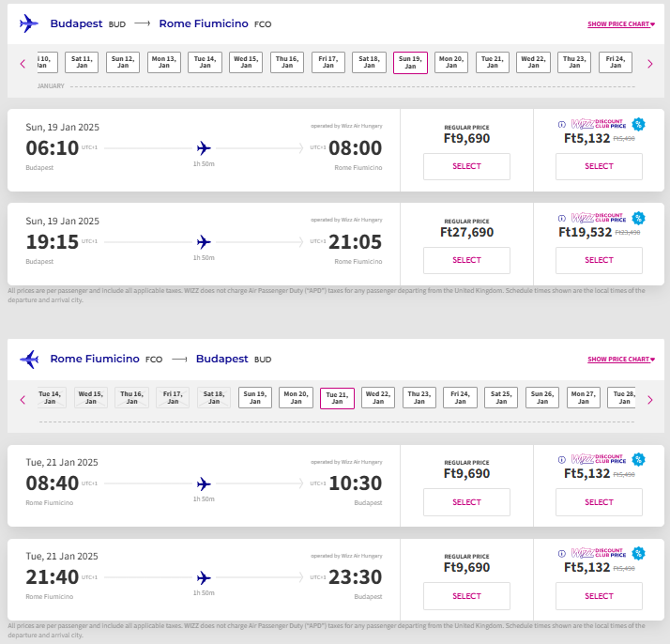The width and height of the screenshot is (670, 644).
Task: Expand outbound Show Price Chart
Action: (620, 23)
